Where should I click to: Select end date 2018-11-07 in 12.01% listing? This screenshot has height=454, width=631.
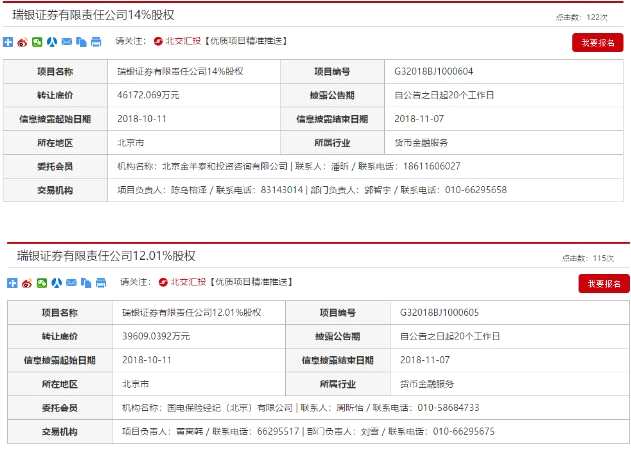pos(425,360)
